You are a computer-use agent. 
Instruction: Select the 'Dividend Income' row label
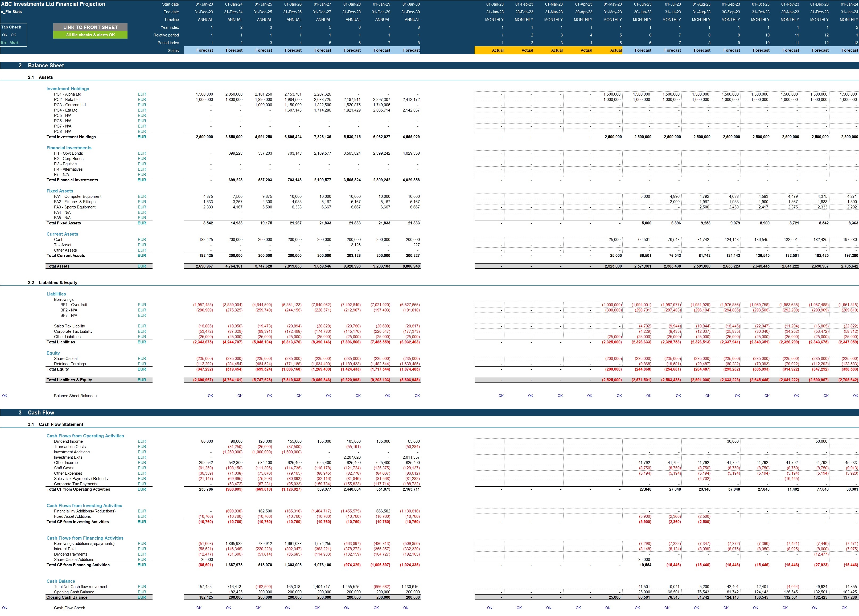pyautogui.click(x=68, y=441)
